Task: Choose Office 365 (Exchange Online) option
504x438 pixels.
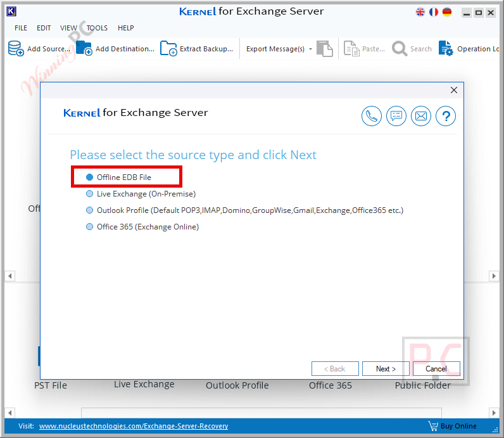Action: click(142, 226)
